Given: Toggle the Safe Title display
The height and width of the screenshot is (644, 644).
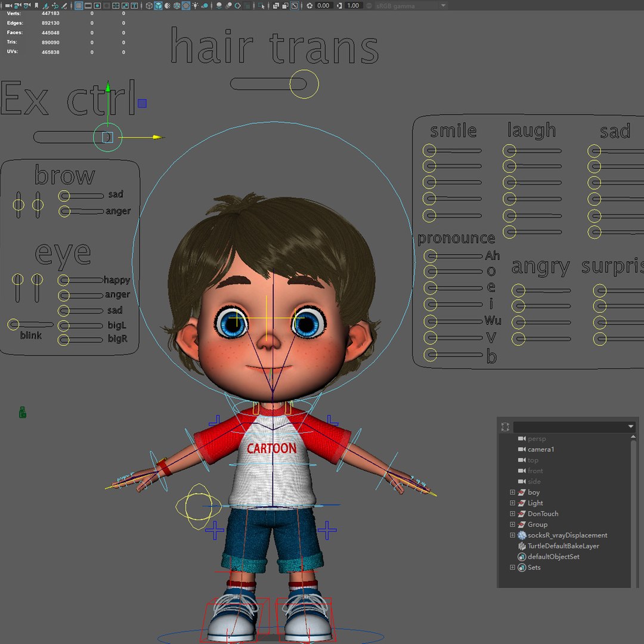Looking at the screenshot, I should (134, 6).
